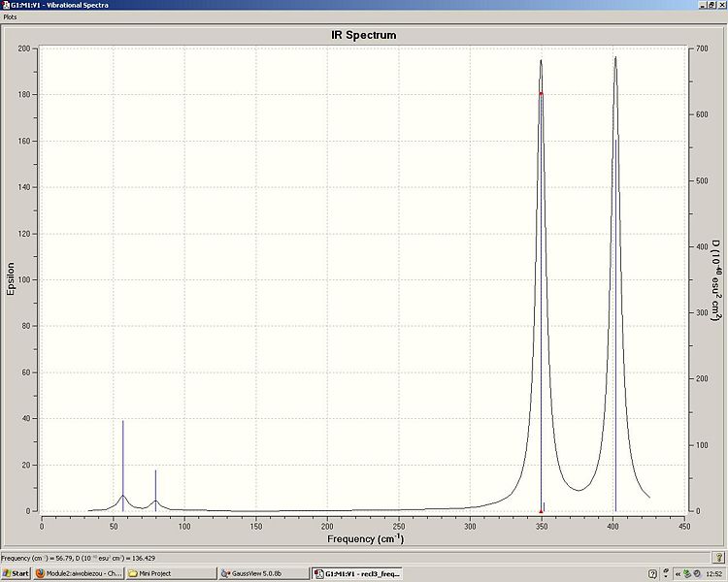Click the red marker on the 350 peak
This screenshot has height=582, width=728.
[541, 94]
